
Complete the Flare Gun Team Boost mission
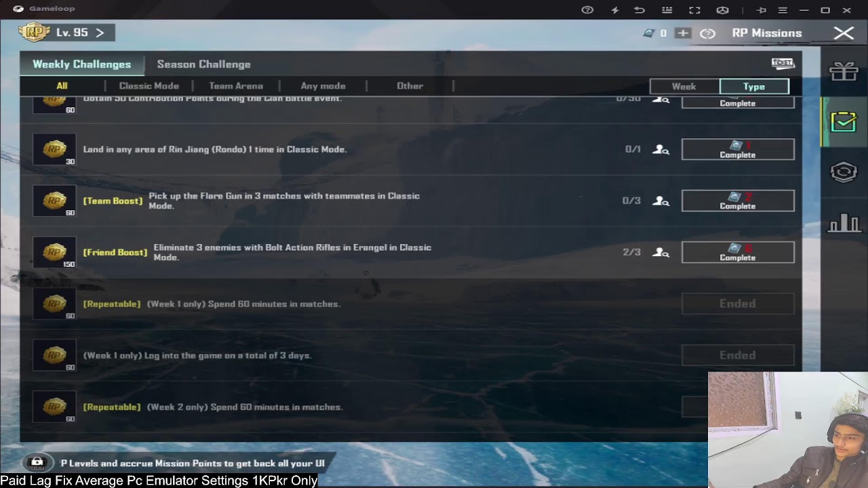(738, 201)
